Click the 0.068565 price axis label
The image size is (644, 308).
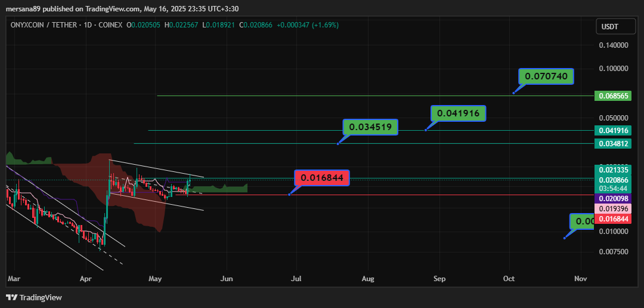(613, 96)
